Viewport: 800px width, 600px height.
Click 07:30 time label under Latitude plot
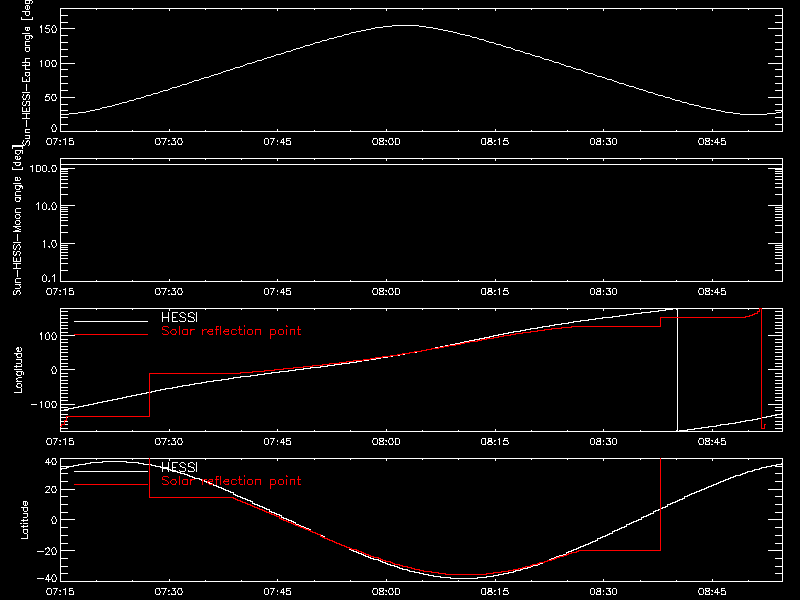(x=169, y=591)
